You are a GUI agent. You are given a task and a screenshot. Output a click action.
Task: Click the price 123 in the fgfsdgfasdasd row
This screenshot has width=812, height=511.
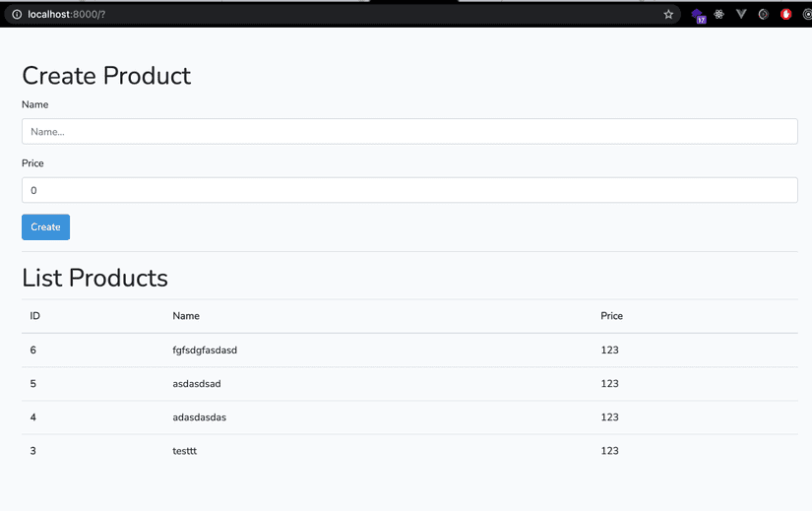609,351
